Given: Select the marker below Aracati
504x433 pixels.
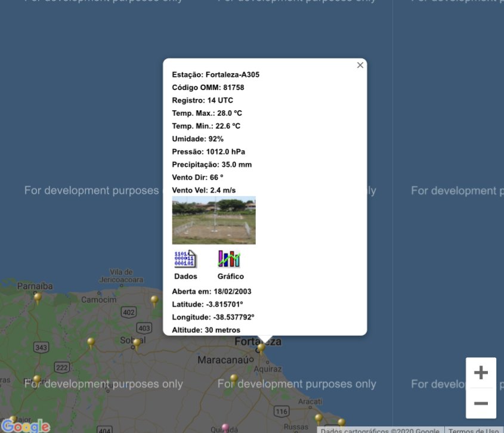Looking at the screenshot, I should tap(319, 418).
